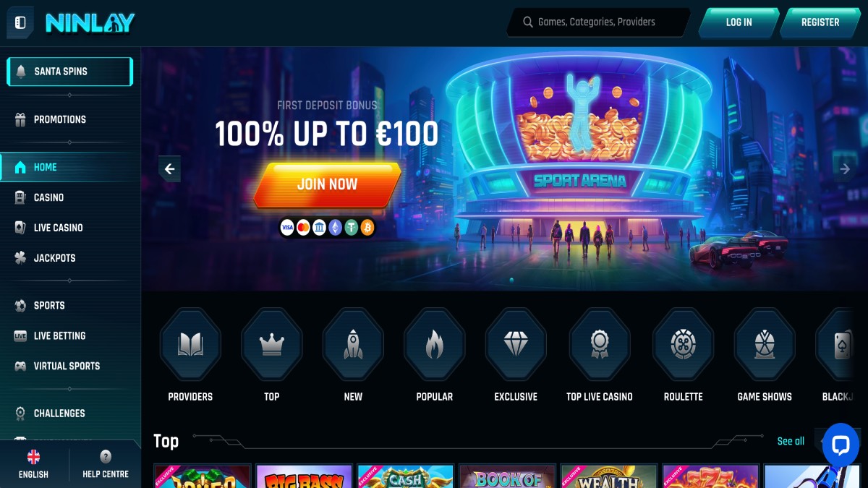Advance to the next banner slide
868x488 pixels.
point(844,169)
